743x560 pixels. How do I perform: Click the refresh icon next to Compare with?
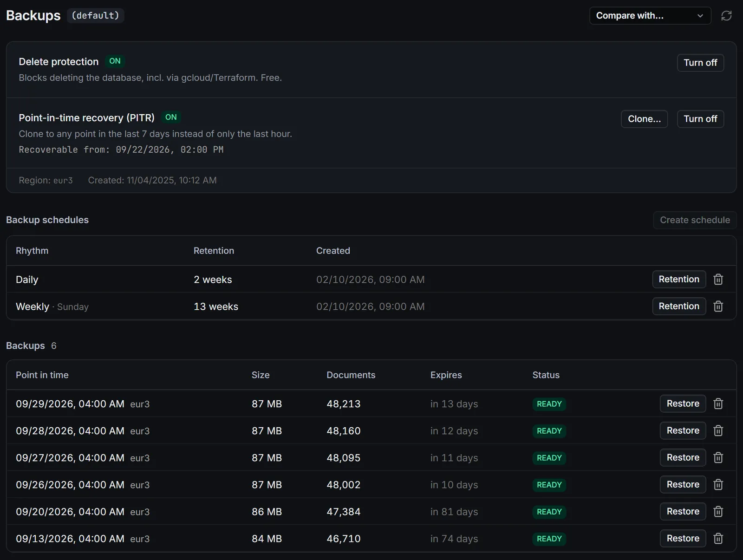[x=726, y=16]
